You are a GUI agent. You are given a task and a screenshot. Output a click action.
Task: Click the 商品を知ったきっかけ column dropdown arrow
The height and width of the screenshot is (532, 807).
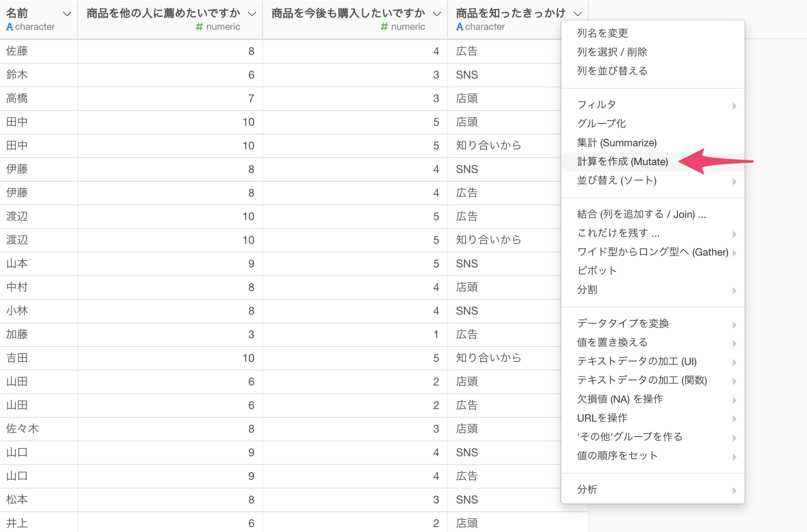578,14
